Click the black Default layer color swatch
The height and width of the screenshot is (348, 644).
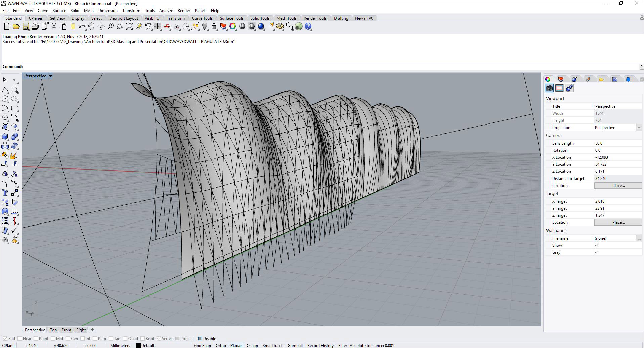point(138,345)
